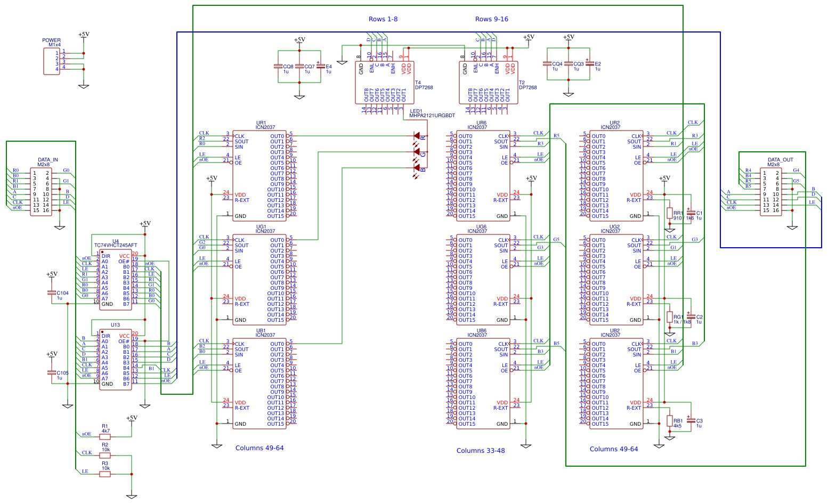Select the UB1 reference designator
The width and height of the screenshot is (828, 504).
point(261,330)
